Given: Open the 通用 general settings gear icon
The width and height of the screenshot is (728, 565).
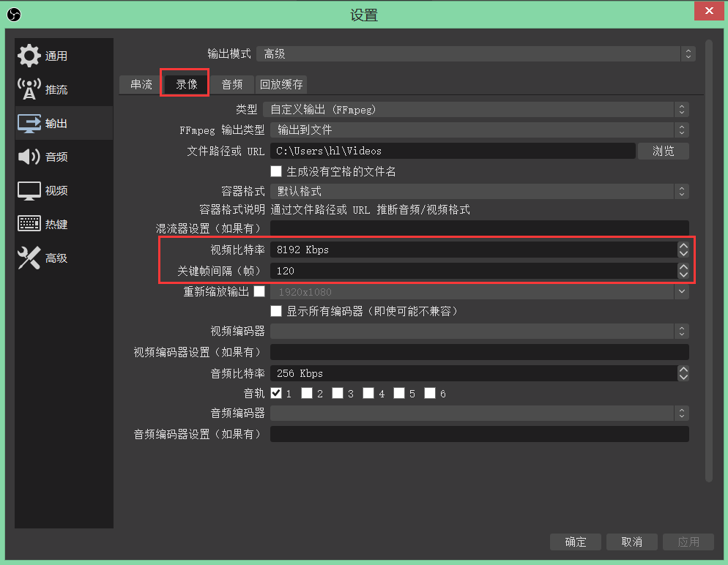Looking at the screenshot, I should [29, 56].
